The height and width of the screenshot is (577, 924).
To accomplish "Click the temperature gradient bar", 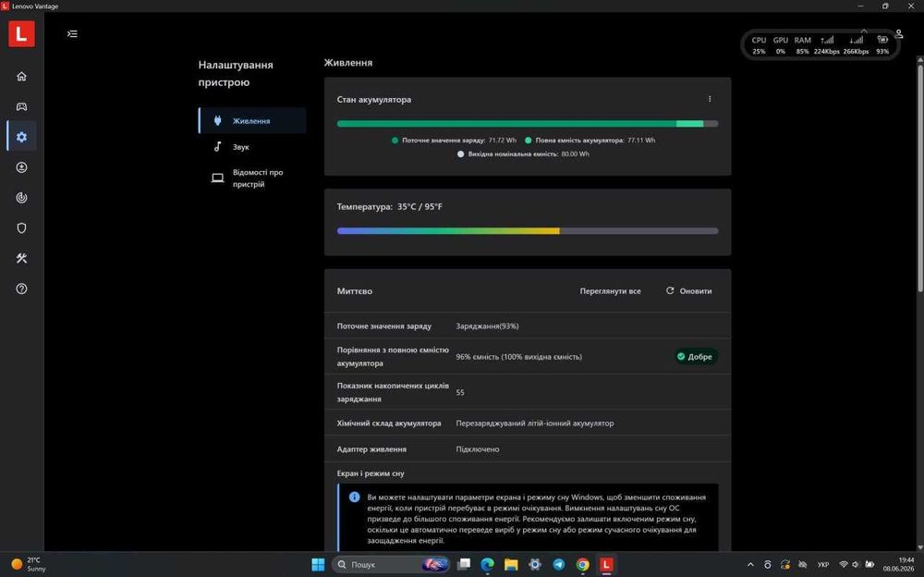I will pyautogui.click(x=528, y=231).
